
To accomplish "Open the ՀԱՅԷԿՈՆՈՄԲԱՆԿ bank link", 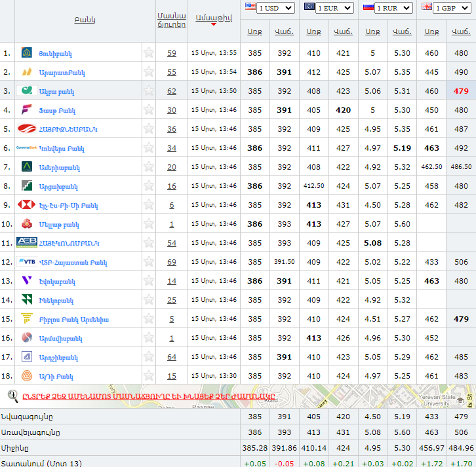I will coord(69,243).
